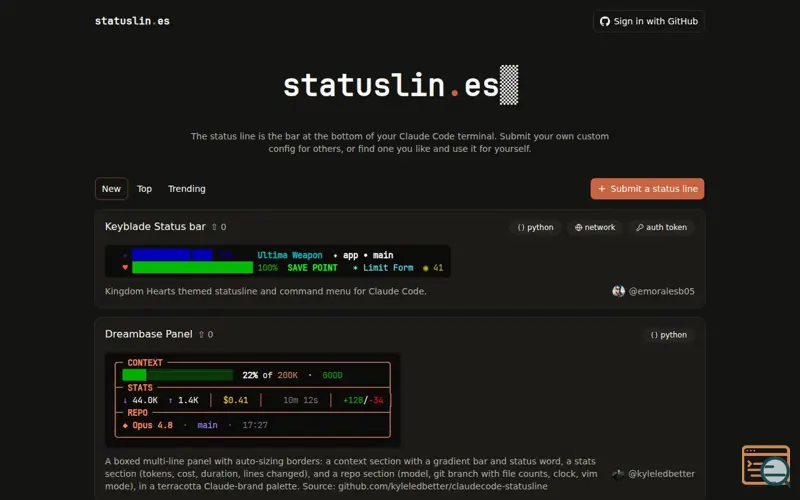Image resolution: width=800 pixels, height=500 pixels.
Task: Click the green 100% bar in Keyblade preview
Action: pos(192,267)
